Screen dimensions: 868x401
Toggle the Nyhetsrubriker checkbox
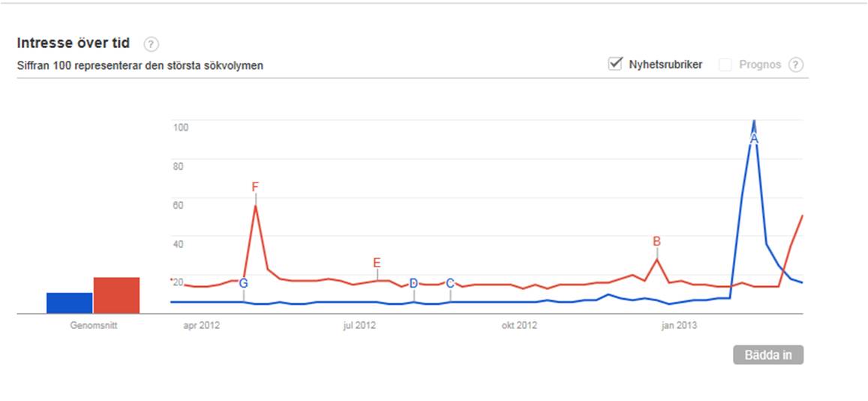tap(615, 64)
